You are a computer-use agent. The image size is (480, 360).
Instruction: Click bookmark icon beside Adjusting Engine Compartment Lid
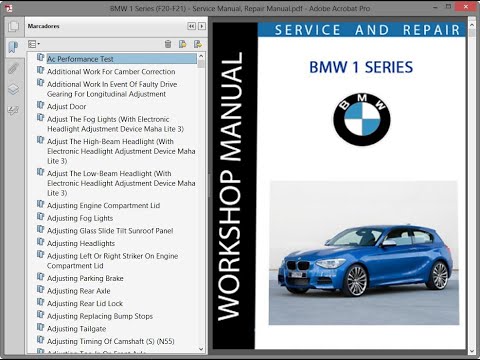click(40, 204)
